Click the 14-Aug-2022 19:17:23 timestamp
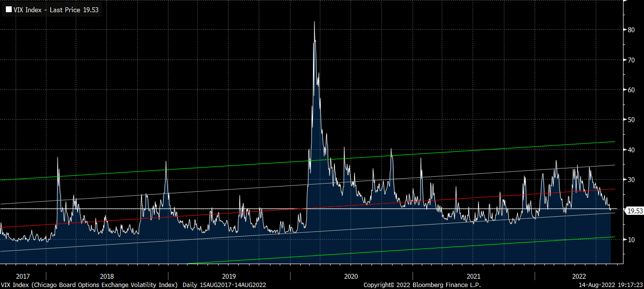The image size is (644, 289). [x=610, y=285]
